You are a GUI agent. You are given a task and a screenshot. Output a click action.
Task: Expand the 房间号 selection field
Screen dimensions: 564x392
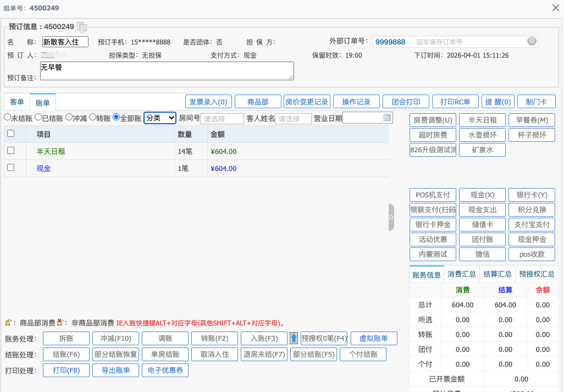click(x=222, y=119)
